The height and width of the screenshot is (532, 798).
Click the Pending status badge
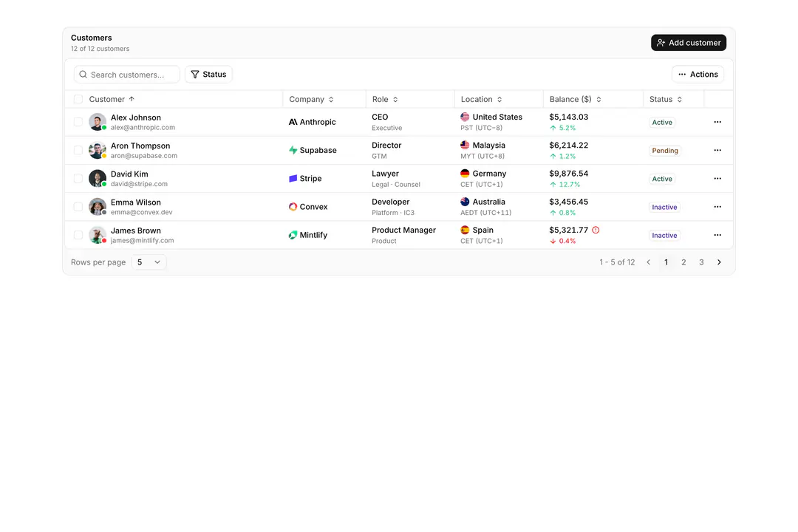coord(665,151)
